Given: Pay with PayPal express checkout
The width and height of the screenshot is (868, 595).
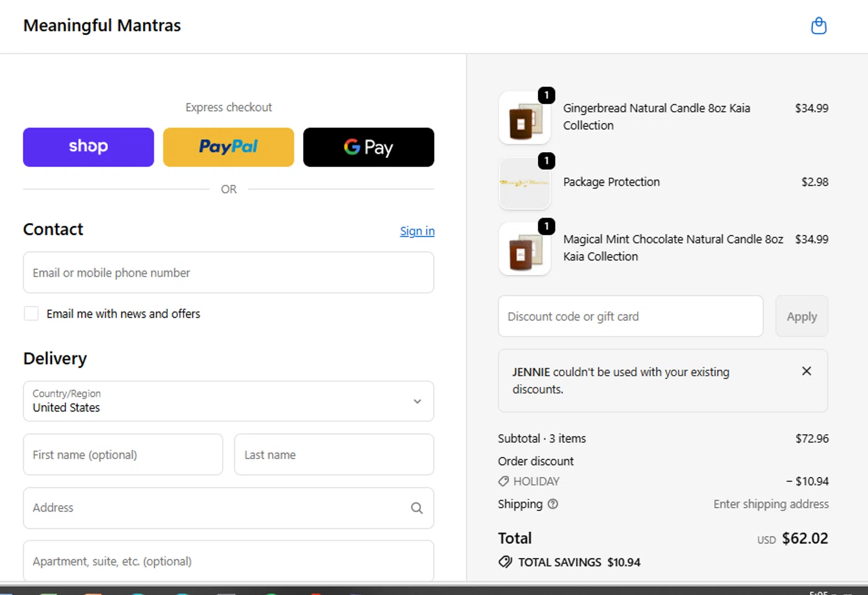Looking at the screenshot, I should (229, 147).
